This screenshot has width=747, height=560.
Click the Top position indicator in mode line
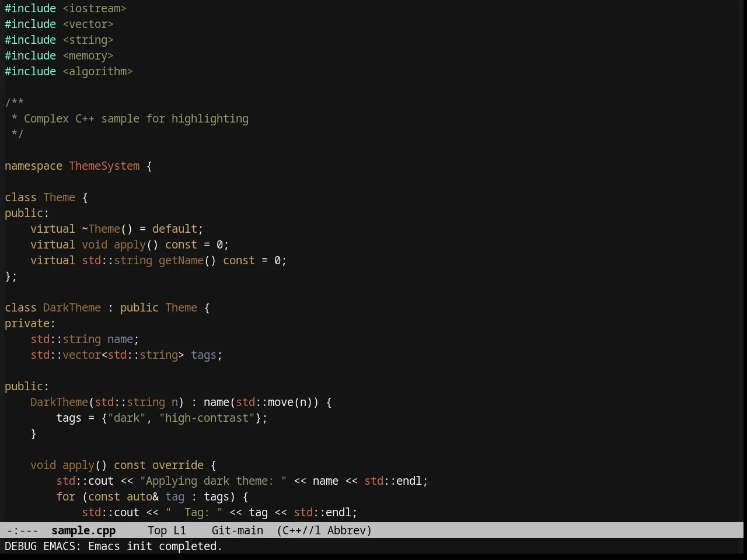(157, 530)
